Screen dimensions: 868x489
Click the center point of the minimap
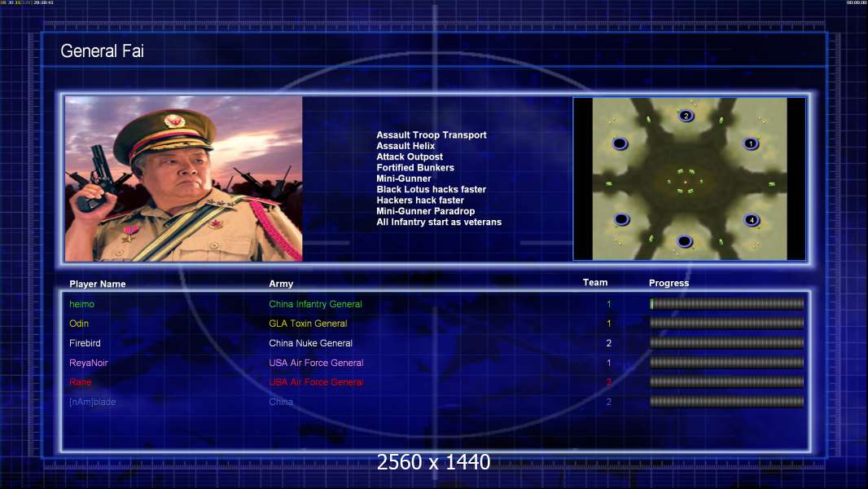(x=686, y=182)
